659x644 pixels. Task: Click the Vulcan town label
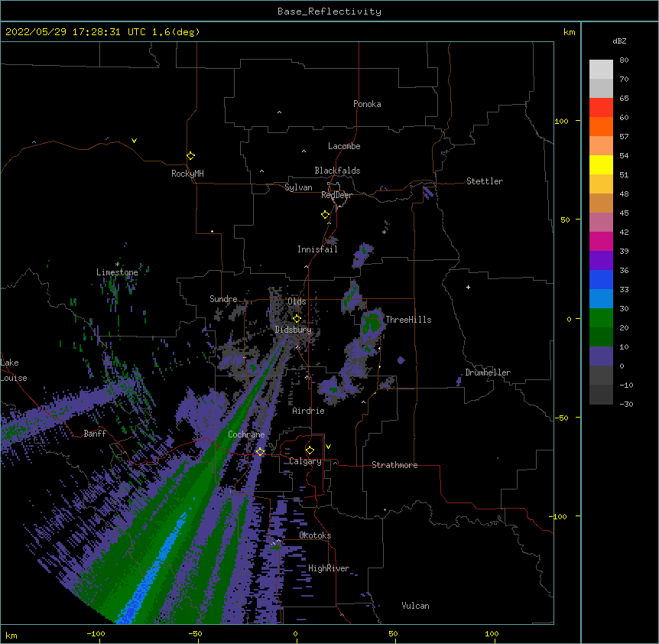pos(415,606)
